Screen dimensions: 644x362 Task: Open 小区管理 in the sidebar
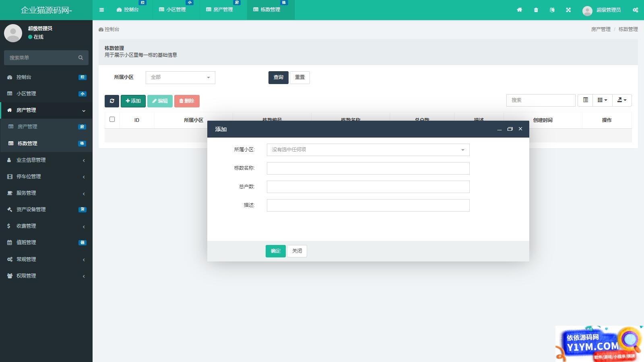[x=46, y=94]
